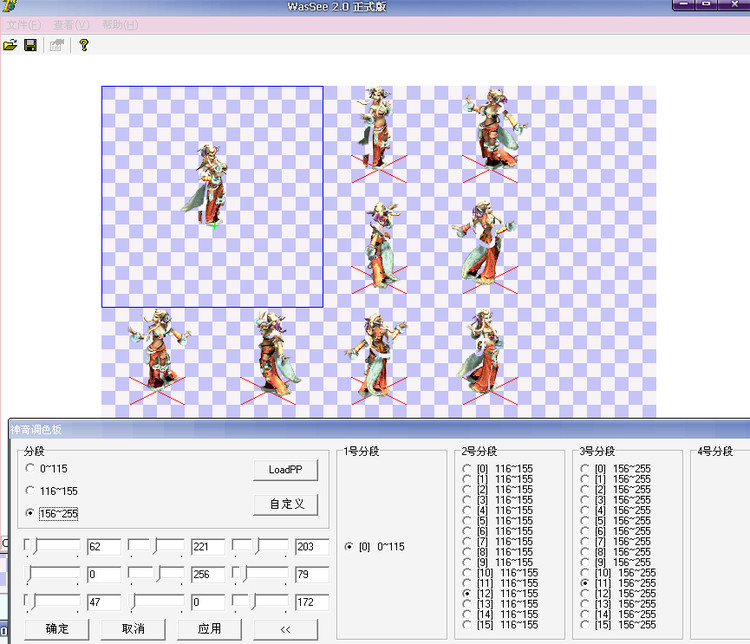Select [3] 116~155 in 2号分段

[x=467, y=500]
